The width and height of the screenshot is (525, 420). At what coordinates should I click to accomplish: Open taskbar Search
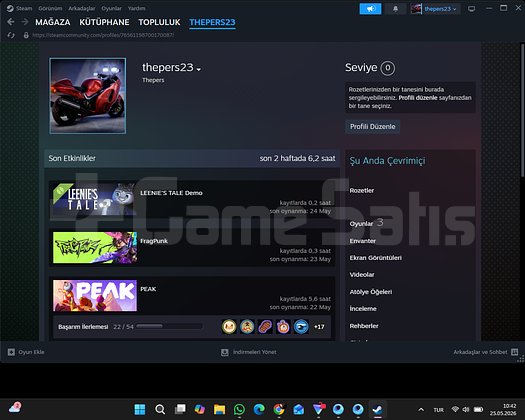coord(160,409)
